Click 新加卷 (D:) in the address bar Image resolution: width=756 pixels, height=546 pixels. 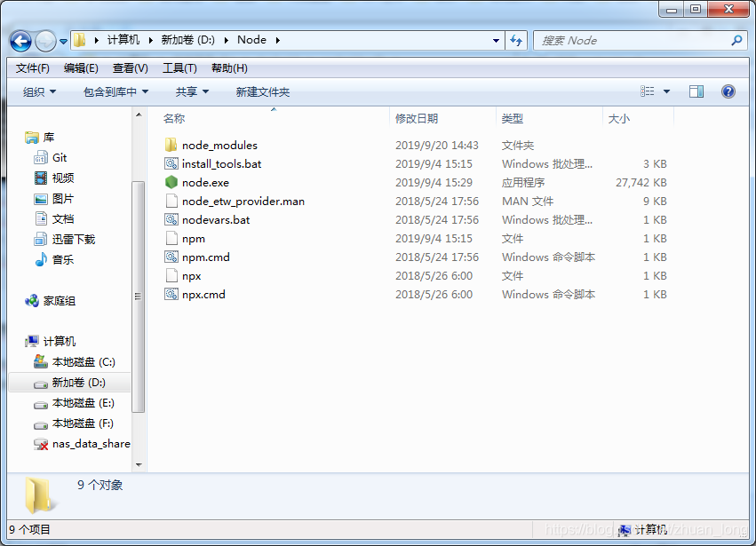click(188, 40)
